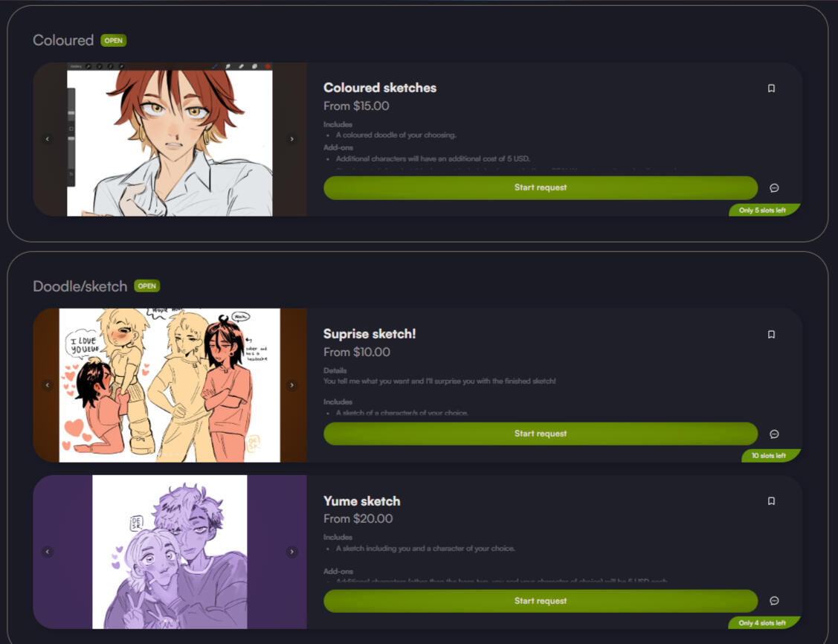Start request for Suprise sketch!
Viewport: 838px width, 644px height.
541,434
